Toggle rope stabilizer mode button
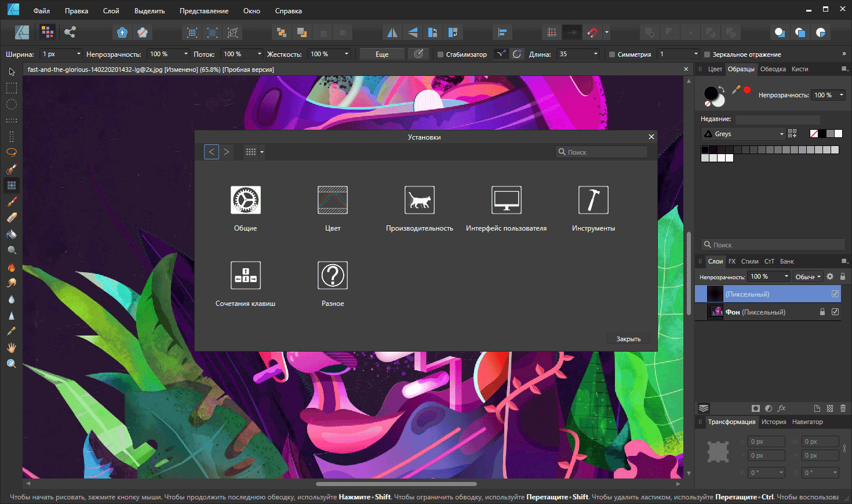The height and width of the screenshot is (504, 852). (501, 54)
